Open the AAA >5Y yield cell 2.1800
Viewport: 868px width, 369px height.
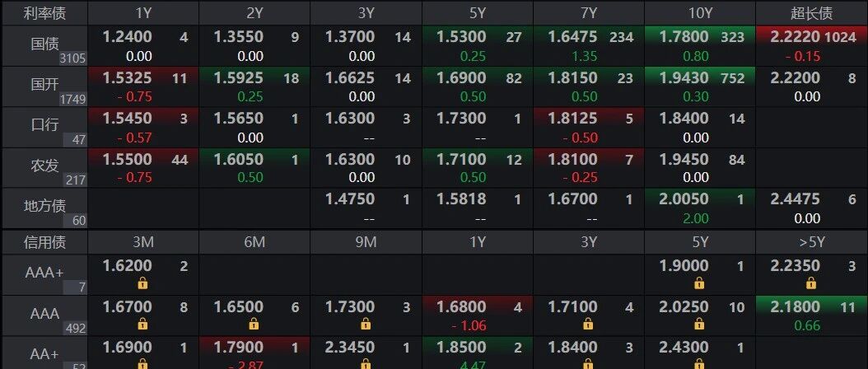tap(796, 307)
